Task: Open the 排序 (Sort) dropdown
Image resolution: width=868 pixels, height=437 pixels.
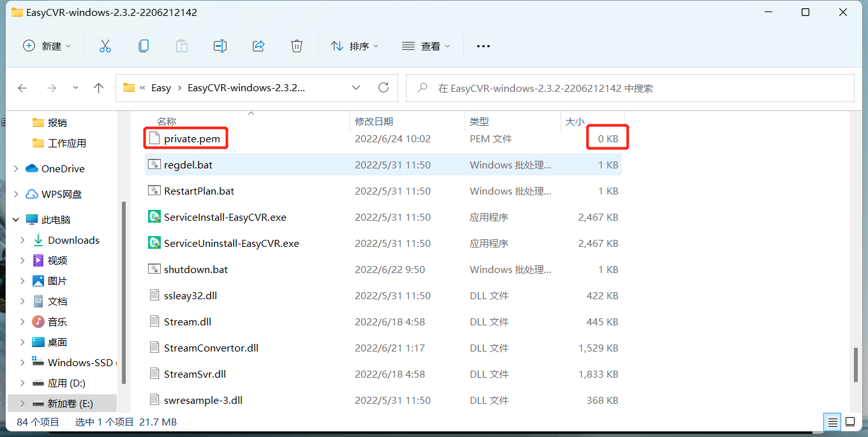Action: pos(355,46)
